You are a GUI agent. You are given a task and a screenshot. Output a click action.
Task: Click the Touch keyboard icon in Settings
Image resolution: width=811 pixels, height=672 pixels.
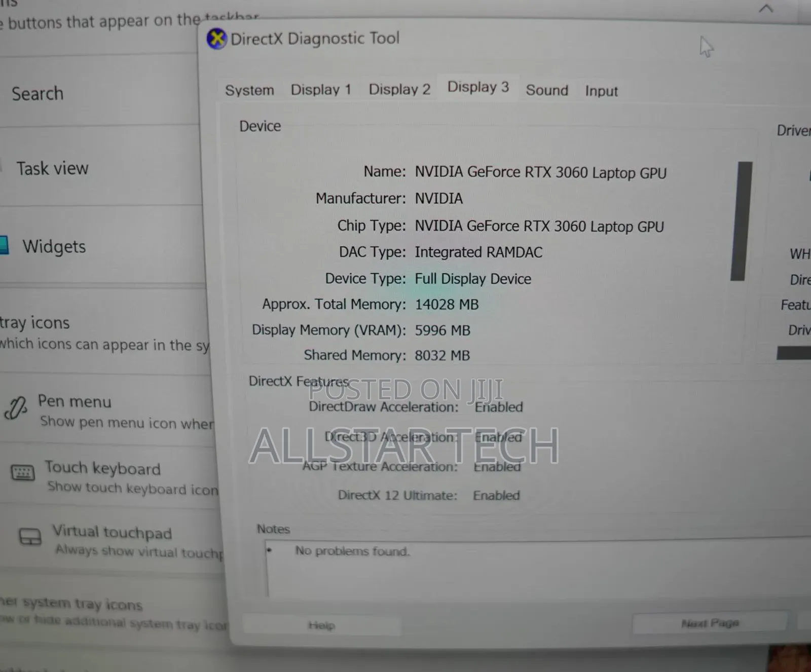click(23, 473)
